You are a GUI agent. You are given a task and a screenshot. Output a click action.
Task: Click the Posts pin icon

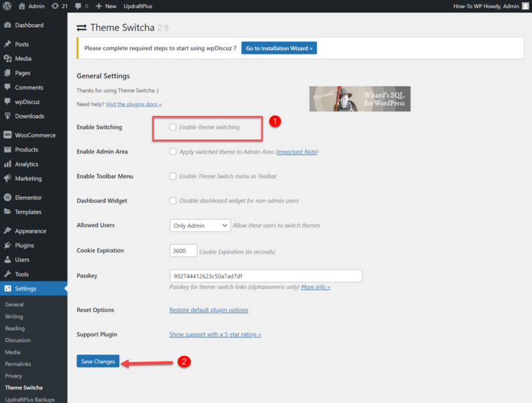(x=7, y=44)
